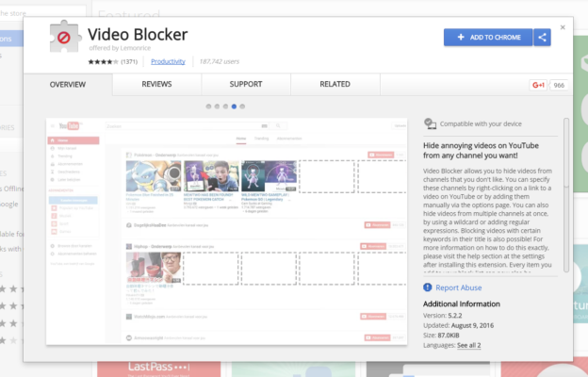Click the Hide annoying videos headline
Image resolution: width=588 pixels, height=377 pixels.
481,151
